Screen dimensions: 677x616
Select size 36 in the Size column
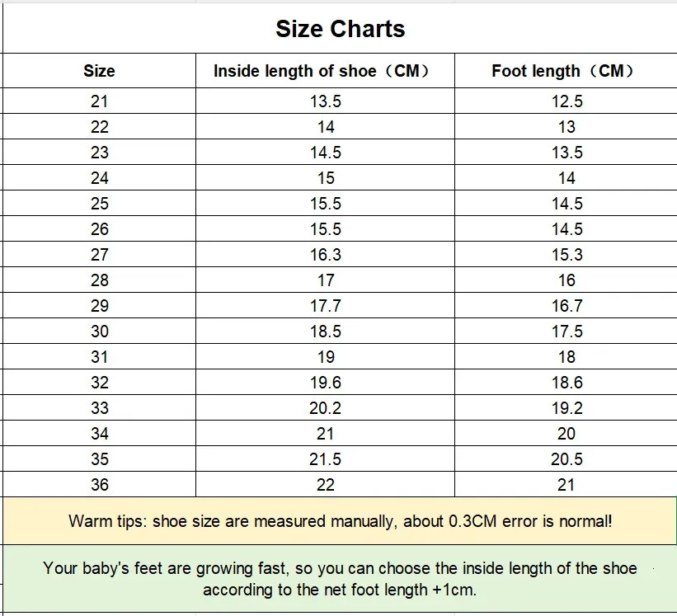[99, 485]
